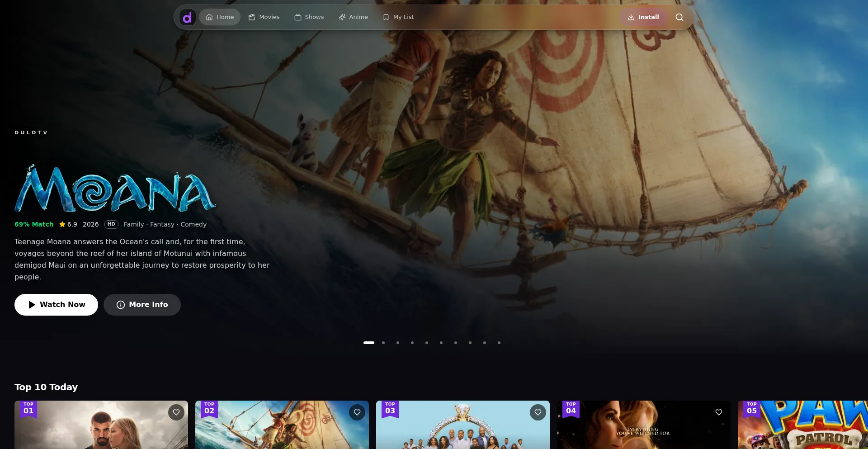868x449 pixels.
Task: Click the Moana title logo
Action: point(115,188)
